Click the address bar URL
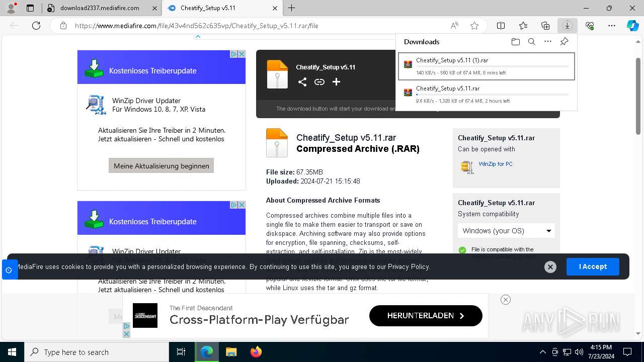 pos(197,26)
